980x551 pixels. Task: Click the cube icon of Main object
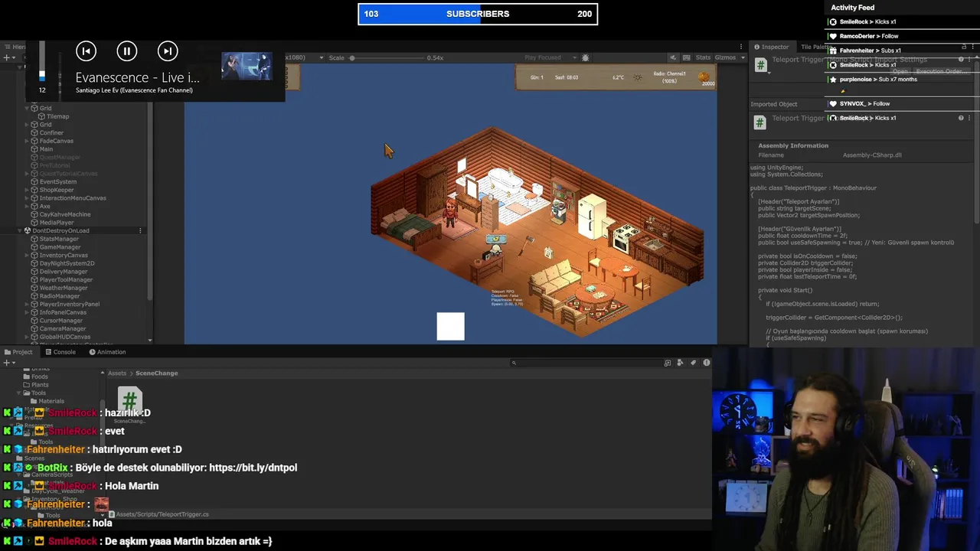pos(34,149)
